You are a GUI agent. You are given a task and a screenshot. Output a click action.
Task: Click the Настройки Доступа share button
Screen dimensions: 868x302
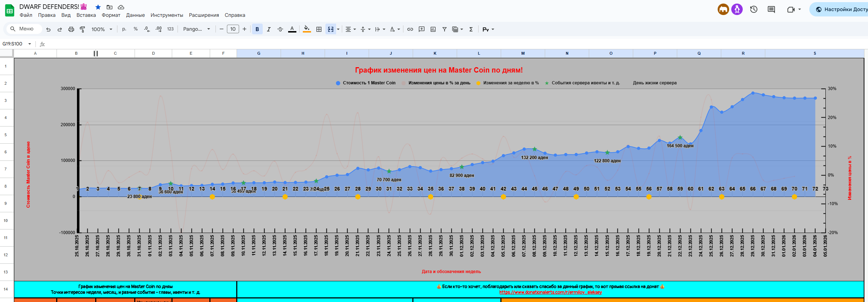[x=841, y=10]
